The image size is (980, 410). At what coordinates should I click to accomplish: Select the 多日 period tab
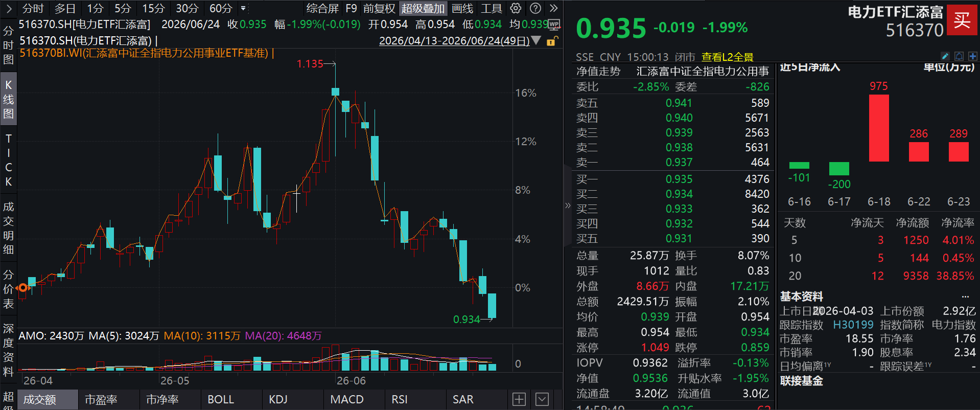point(65,9)
